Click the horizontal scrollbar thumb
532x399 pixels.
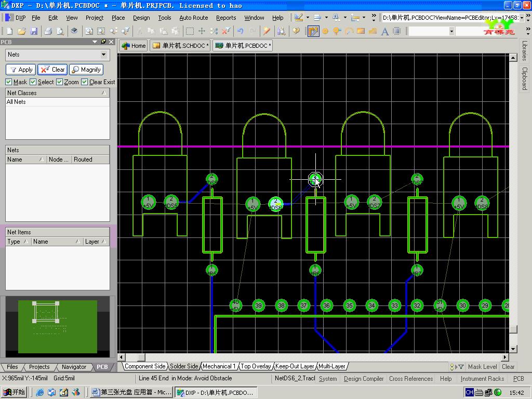coord(141,357)
